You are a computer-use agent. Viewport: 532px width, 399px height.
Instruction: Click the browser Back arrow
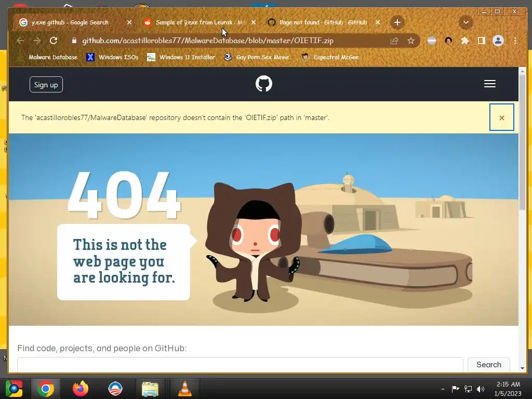pyautogui.click(x=20, y=41)
